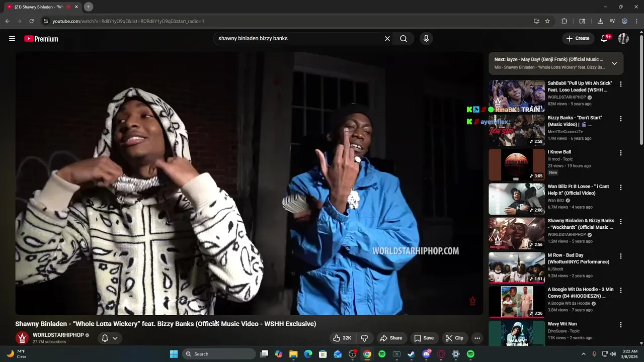Open WORLDSTARHIPHOP channel name link
The height and width of the screenshot is (362, 644).
58,335
